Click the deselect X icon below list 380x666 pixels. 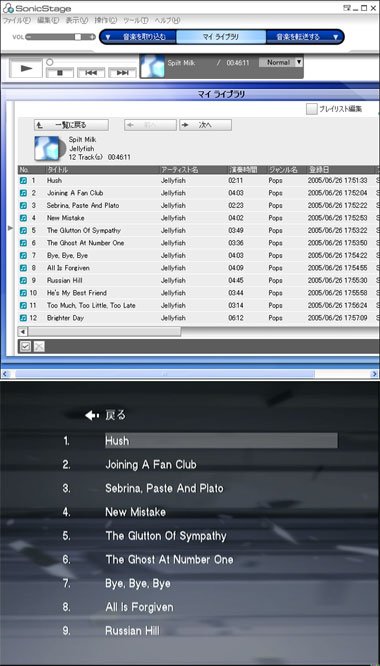39,347
